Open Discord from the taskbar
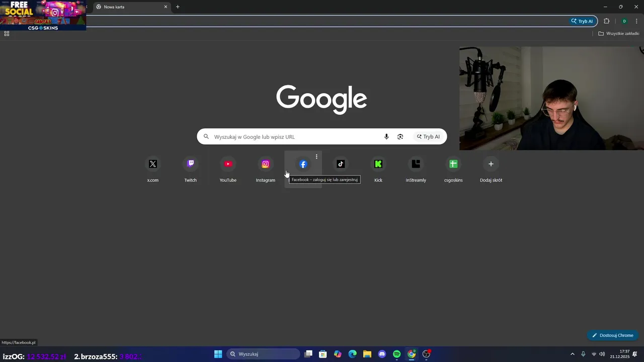This screenshot has height=362, width=644. (x=382, y=354)
